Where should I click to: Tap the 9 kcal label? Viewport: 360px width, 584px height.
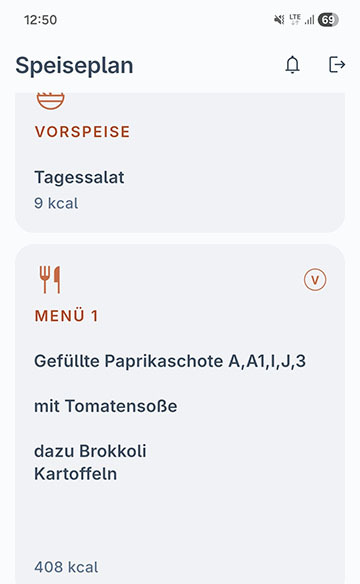pos(56,203)
